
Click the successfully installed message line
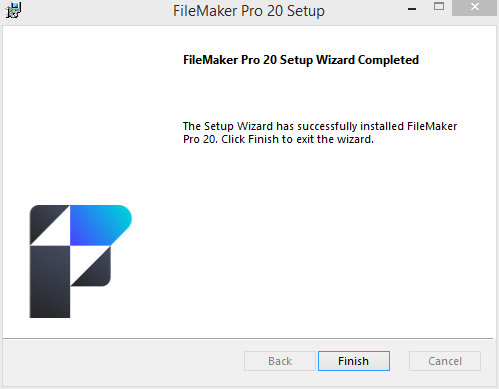pyautogui.click(x=320, y=126)
